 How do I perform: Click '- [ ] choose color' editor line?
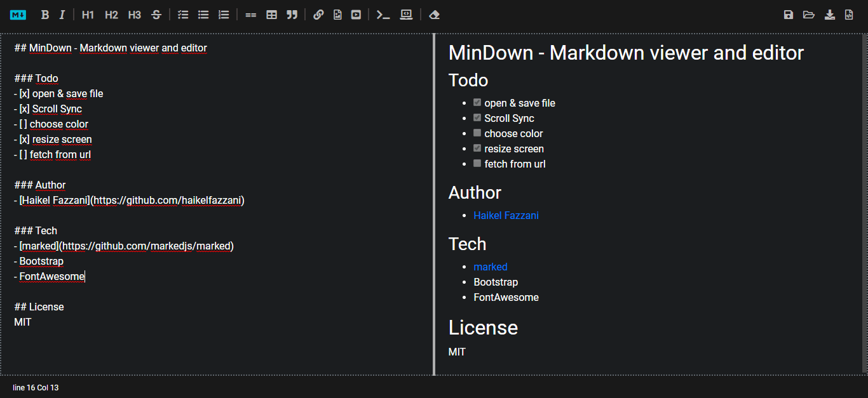click(51, 124)
